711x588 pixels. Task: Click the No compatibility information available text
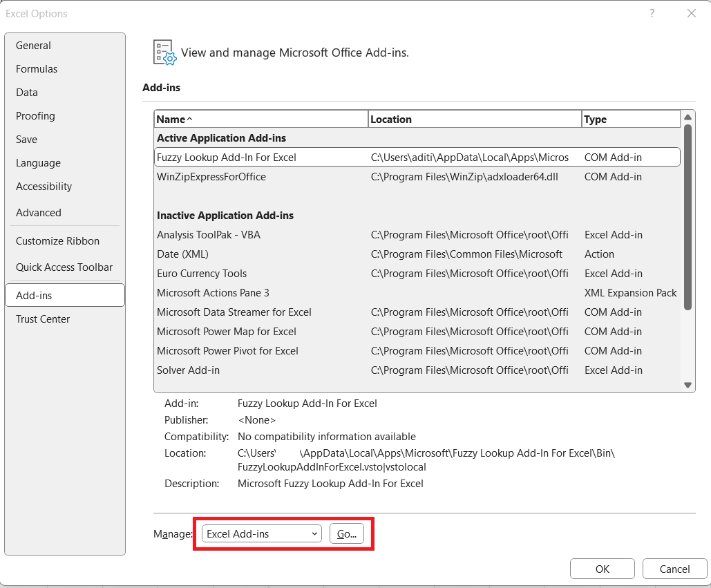click(326, 437)
